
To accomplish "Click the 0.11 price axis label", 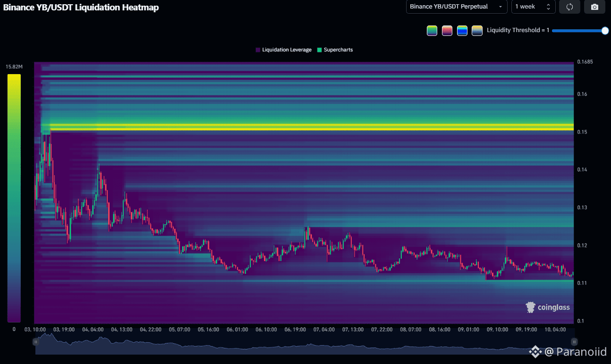I will [x=582, y=283].
